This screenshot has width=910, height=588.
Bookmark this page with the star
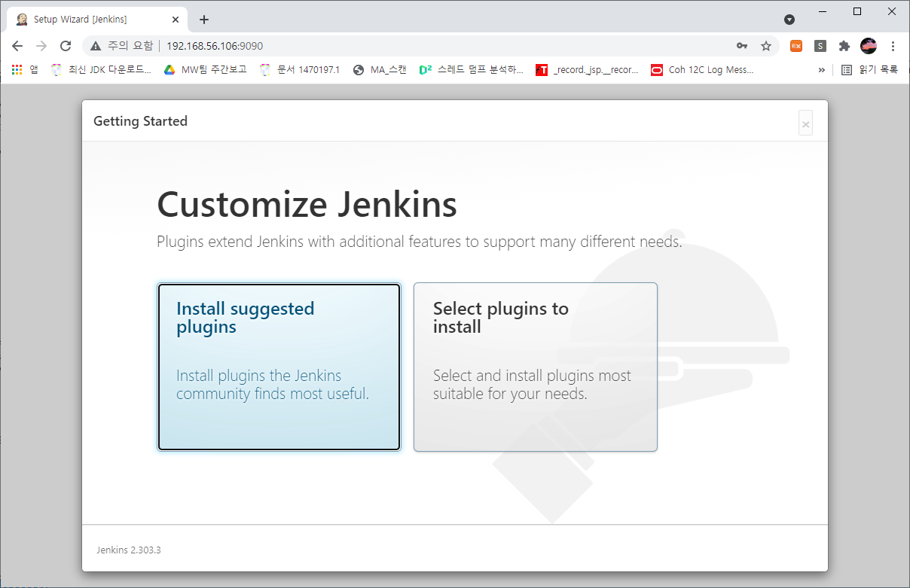(766, 46)
